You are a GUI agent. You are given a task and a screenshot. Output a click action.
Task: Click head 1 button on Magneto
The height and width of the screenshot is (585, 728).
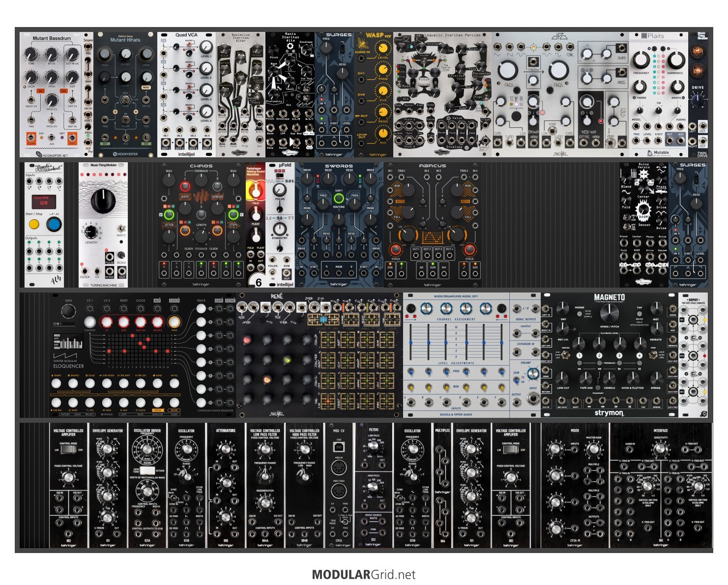[580, 355]
